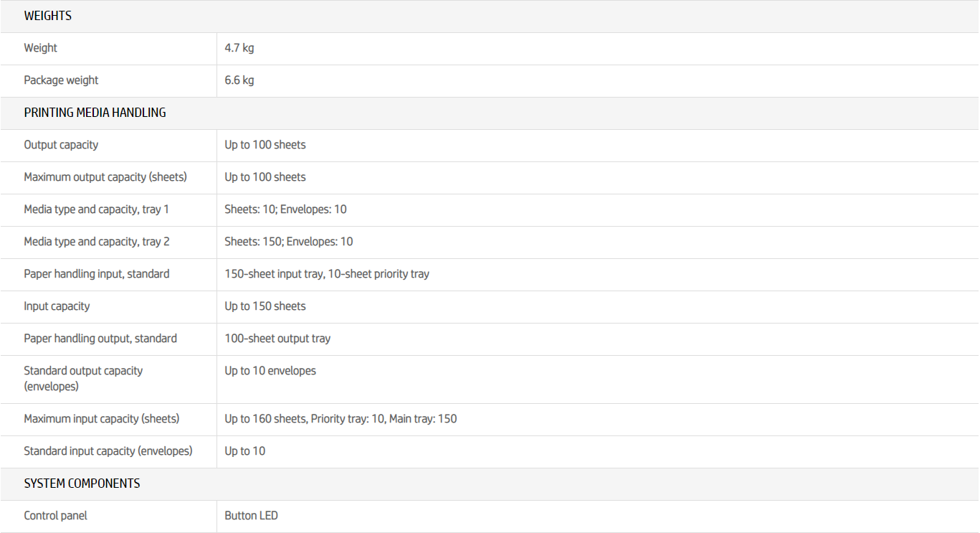Click the WEIGHTS section header
980x533 pixels.
[x=48, y=16]
